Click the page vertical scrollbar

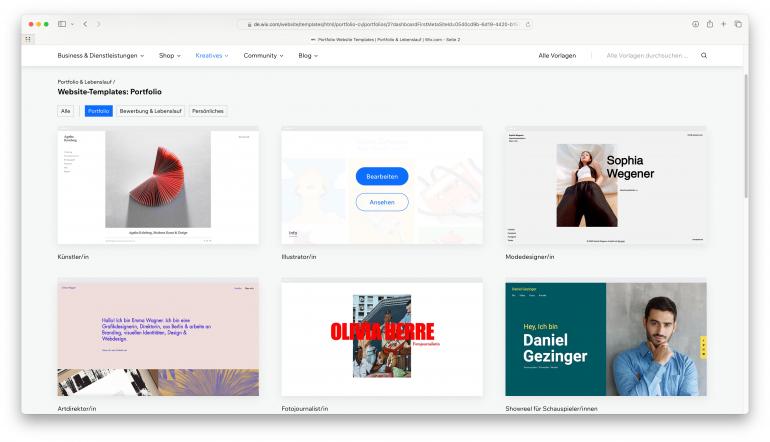click(x=746, y=136)
